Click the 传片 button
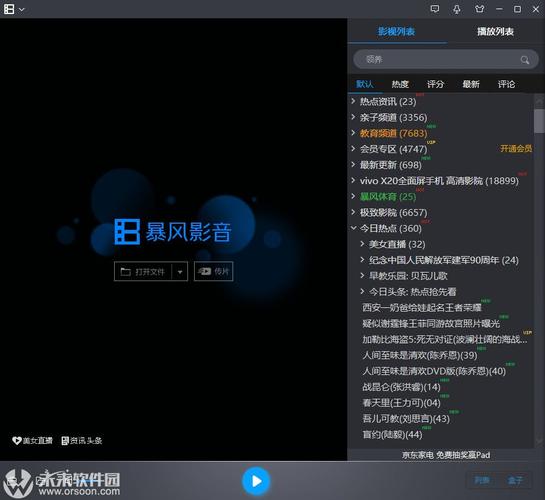The image size is (545, 500). point(213,271)
